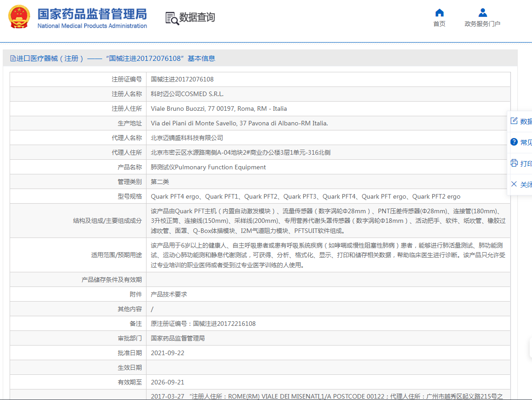The width and height of the screenshot is (532, 400).
Task: Click the printer icon in the side panel
Action: coord(514,163)
